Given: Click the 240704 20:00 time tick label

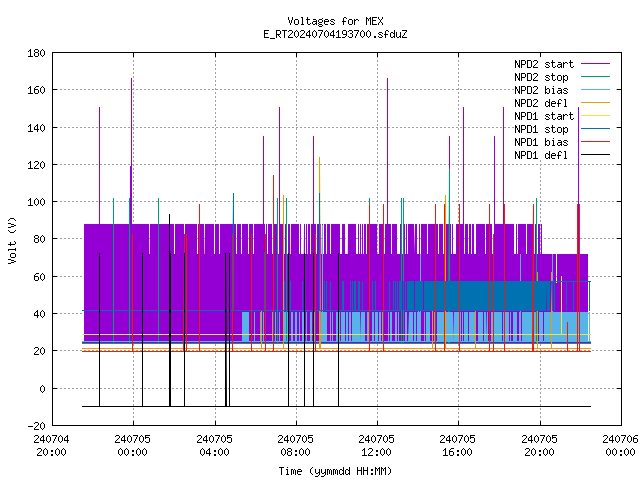Looking at the screenshot, I should (51, 446).
